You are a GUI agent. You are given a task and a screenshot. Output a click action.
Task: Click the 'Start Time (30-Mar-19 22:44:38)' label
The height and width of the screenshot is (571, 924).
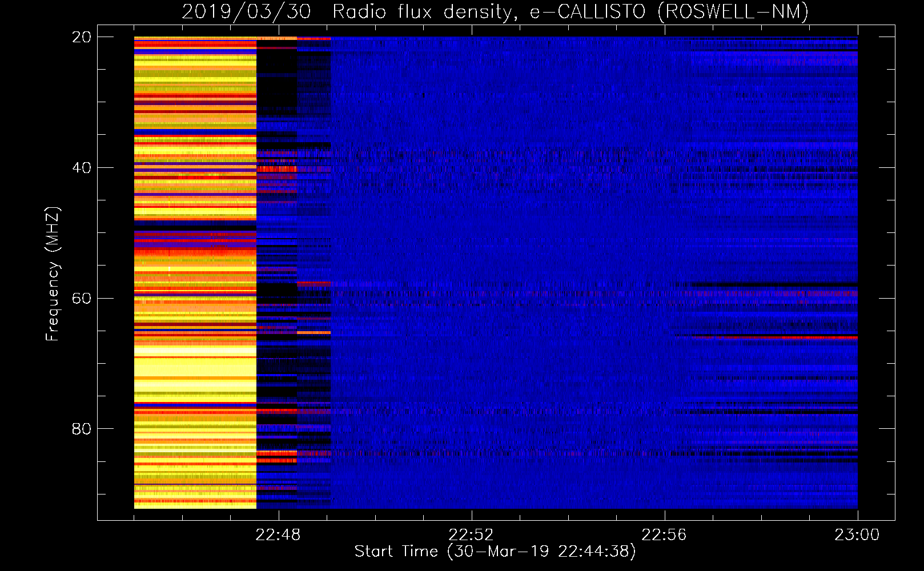(x=495, y=552)
